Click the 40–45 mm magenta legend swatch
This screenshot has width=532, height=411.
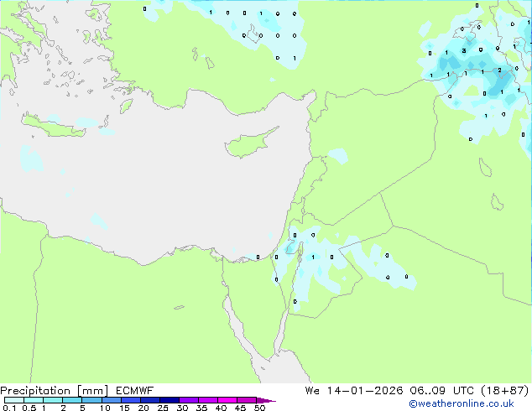(x=227, y=400)
